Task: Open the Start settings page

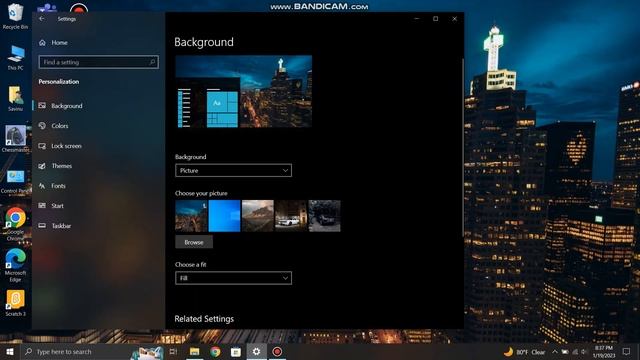Action: point(98,206)
